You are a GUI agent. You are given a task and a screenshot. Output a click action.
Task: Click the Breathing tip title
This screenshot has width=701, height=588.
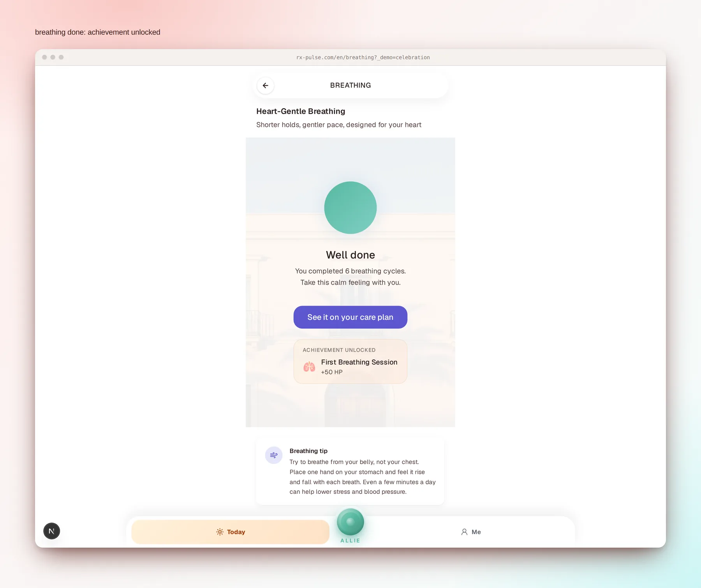pyautogui.click(x=308, y=451)
